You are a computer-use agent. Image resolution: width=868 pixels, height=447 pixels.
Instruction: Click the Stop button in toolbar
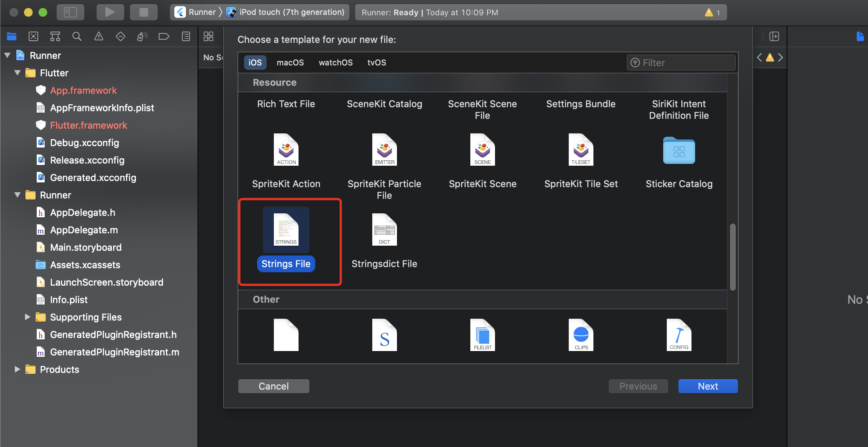click(144, 12)
